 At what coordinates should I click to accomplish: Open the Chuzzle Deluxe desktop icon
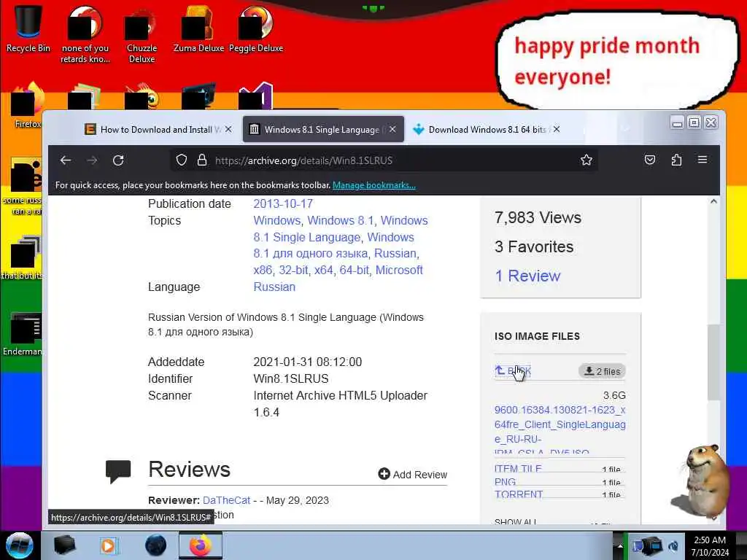pos(142,36)
